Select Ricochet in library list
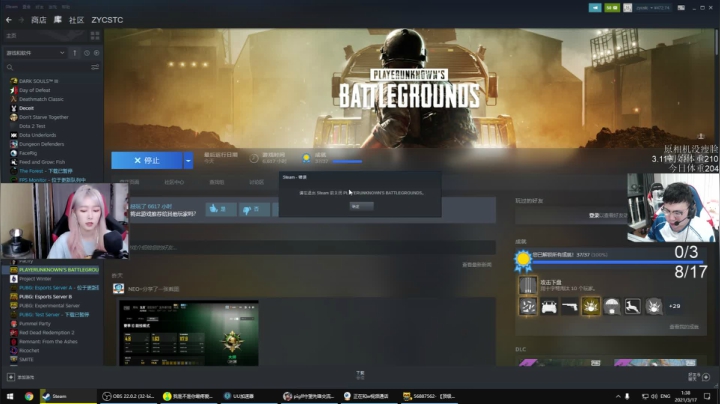Screen dimensions: 720x404 pyautogui.click(x=29, y=350)
